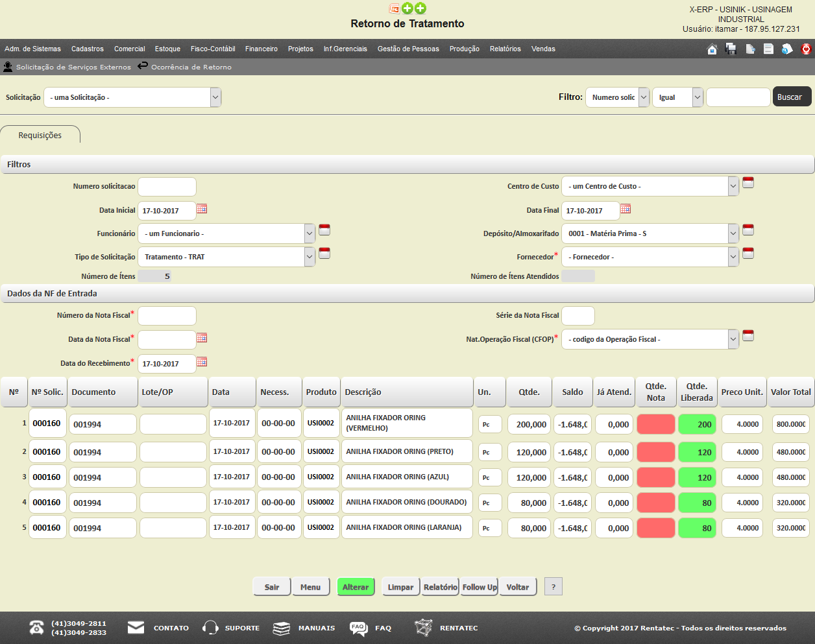Open the calendar picker for Data da Nota Fiscal
The width and height of the screenshot is (815, 644).
tap(202, 338)
